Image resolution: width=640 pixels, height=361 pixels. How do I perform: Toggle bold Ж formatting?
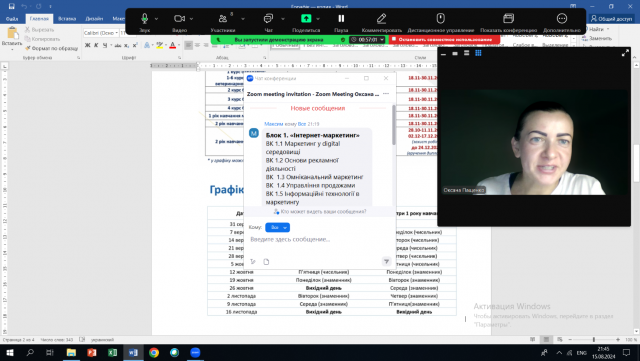87,45
